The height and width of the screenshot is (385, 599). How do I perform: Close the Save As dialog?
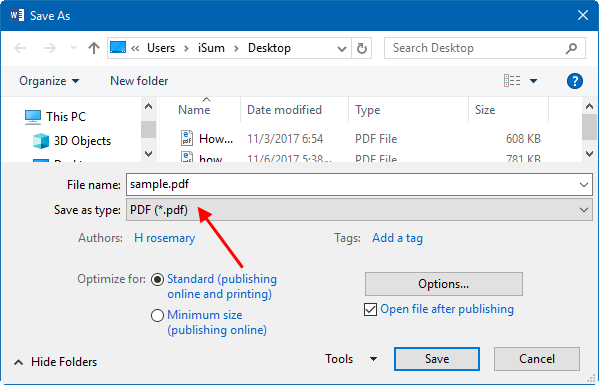pyautogui.click(x=583, y=15)
